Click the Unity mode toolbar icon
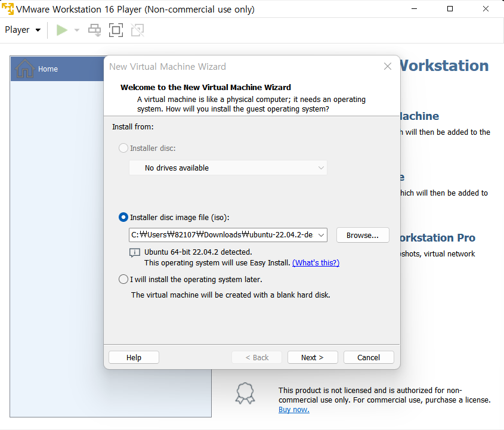The image size is (504, 430). point(138,30)
